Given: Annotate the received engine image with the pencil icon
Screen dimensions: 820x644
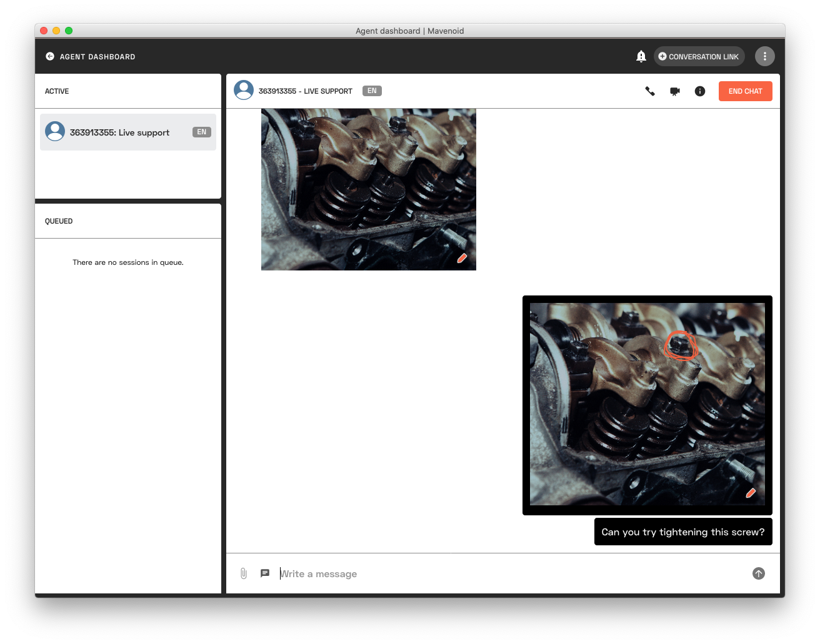Looking at the screenshot, I should pos(462,258).
